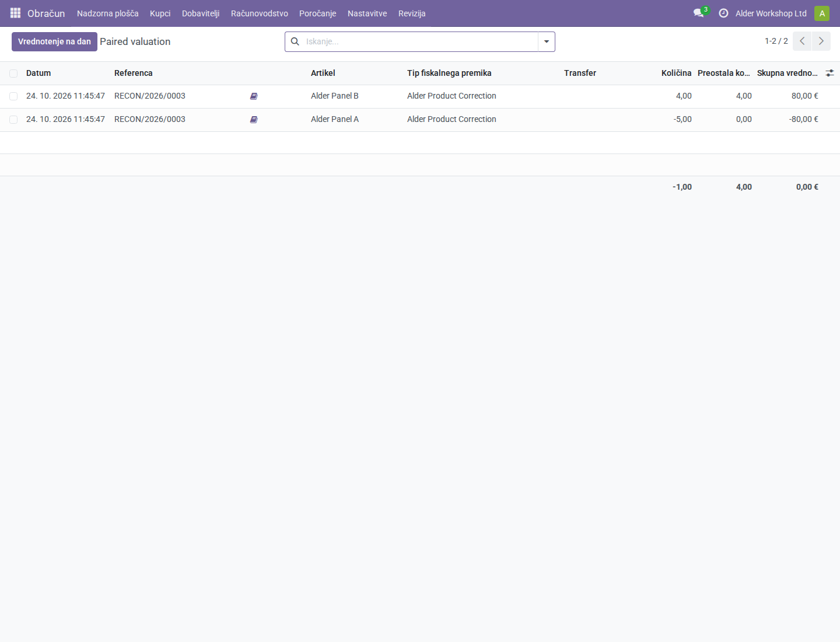Open the journal entry icon for Alder Panel B

click(x=254, y=96)
